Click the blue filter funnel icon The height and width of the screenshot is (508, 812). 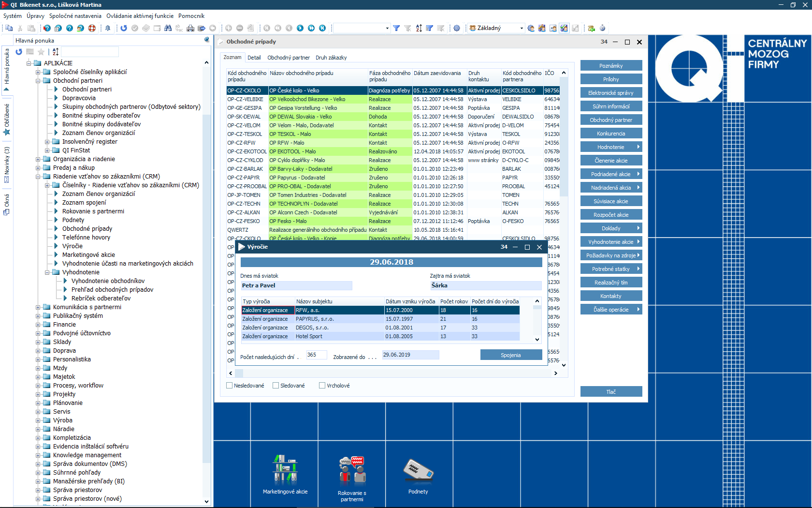(x=396, y=28)
